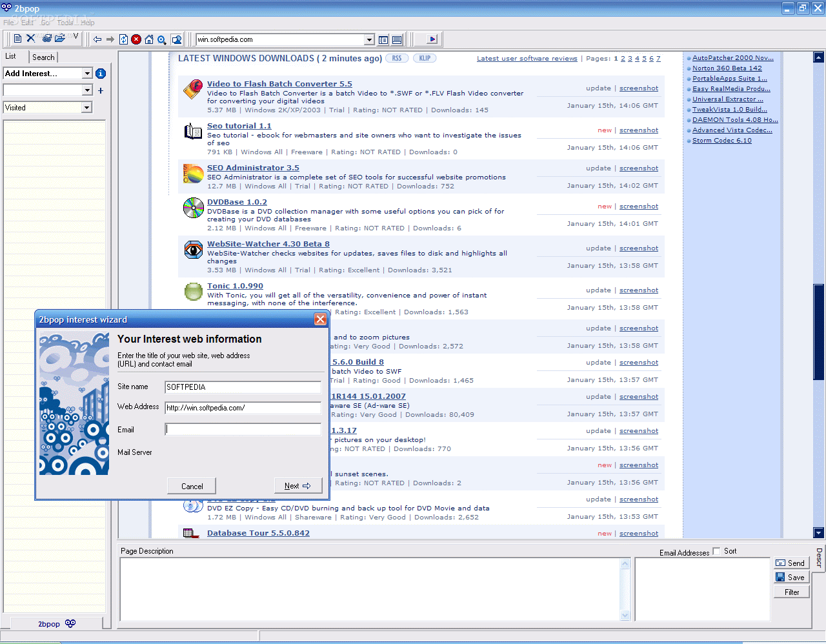Click the DVDBase disc icon
This screenshot has height=644, width=826.
click(193, 207)
